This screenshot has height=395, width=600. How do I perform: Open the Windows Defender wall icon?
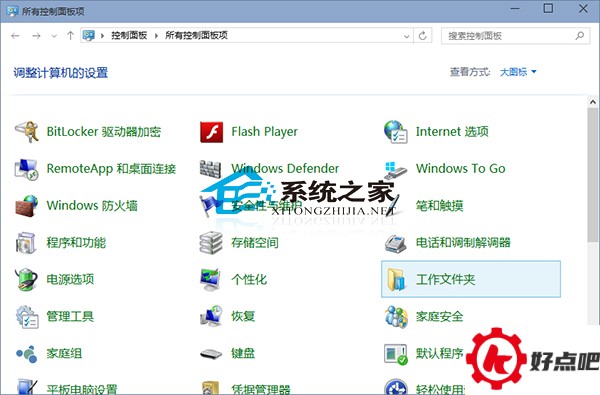pyautogui.click(x=210, y=168)
